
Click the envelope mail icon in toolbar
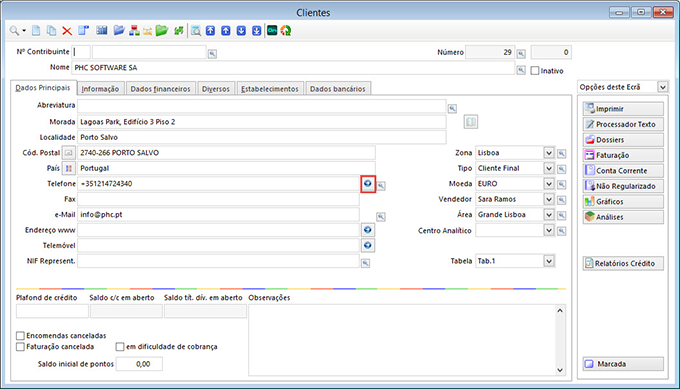147,31
